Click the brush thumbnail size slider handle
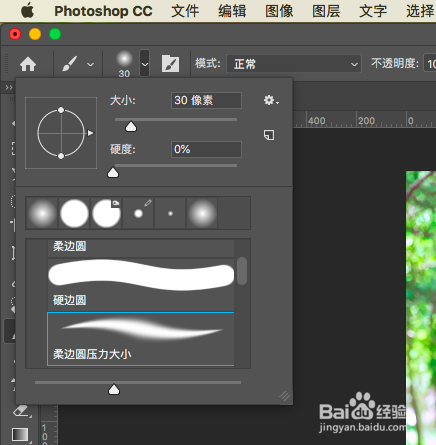 click(114, 389)
